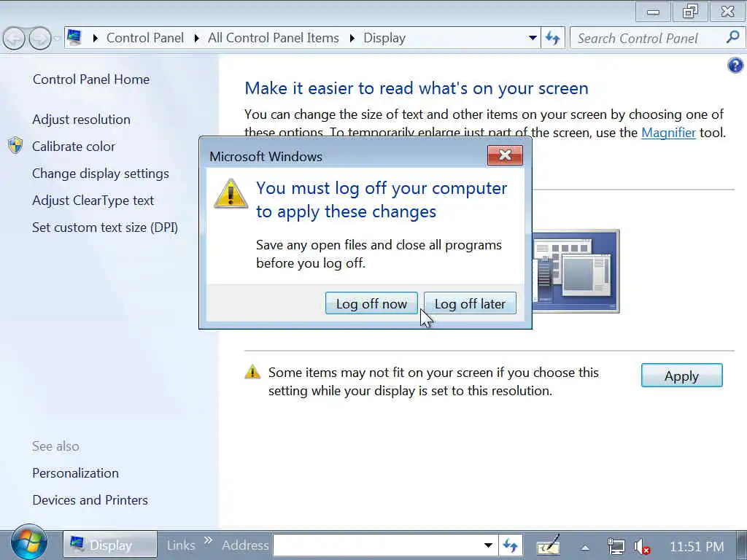
Task: Click the Search Control Panel field
Action: tap(648, 38)
